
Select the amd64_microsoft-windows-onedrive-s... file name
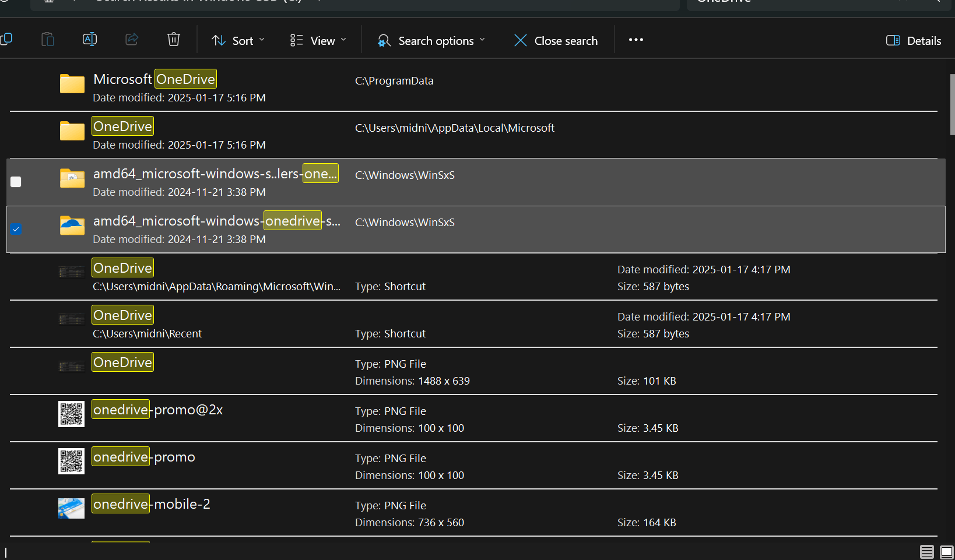click(x=217, y=220)
